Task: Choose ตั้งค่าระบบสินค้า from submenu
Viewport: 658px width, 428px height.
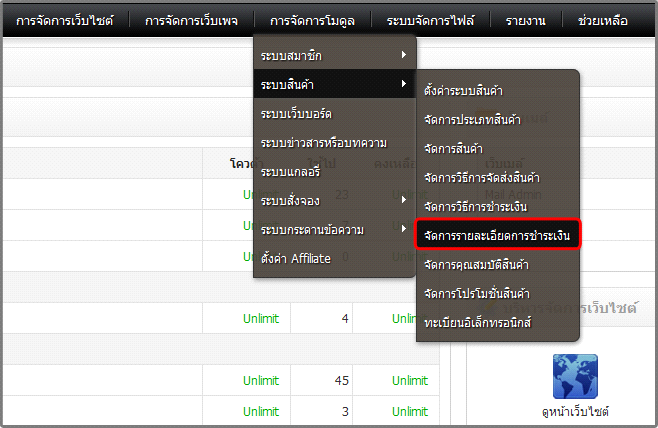Action: coord(498,90)
